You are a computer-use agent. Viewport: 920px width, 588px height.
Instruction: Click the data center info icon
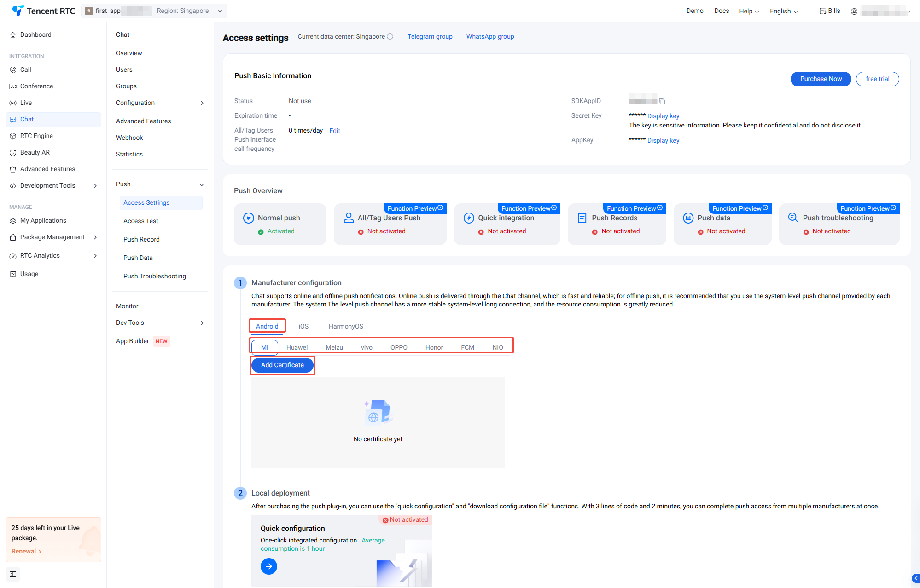coord(390,36)
